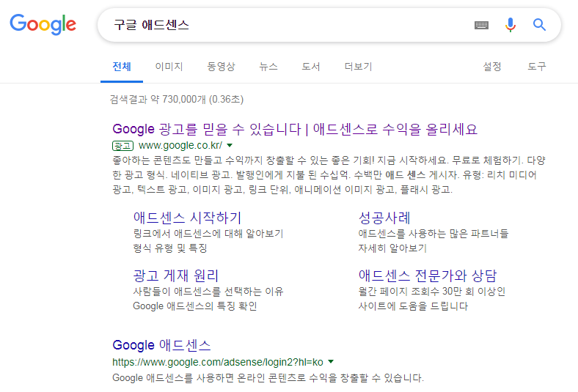Image resolution: width=578 pixels, height=392 pixels.
Task: Open the 광고 게재 원리 sitelink
Action: click(176, 275)
